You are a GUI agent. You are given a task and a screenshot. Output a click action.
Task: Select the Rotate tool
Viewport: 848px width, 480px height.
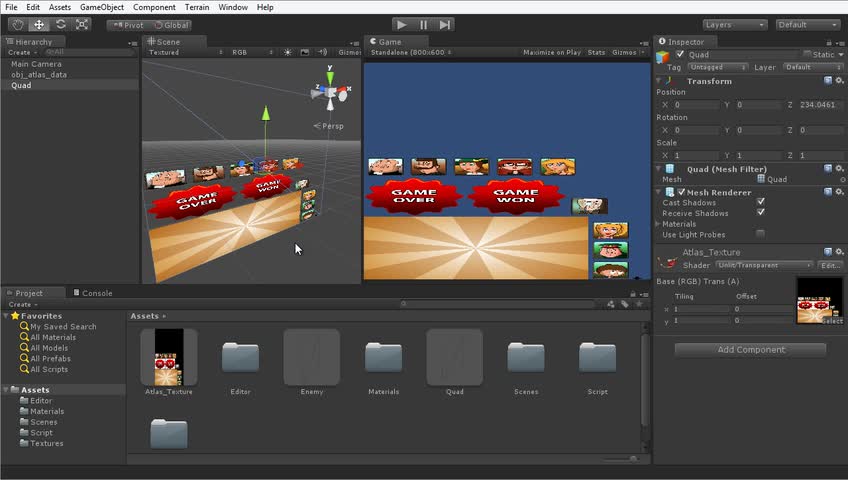click(x=60, y=24)
